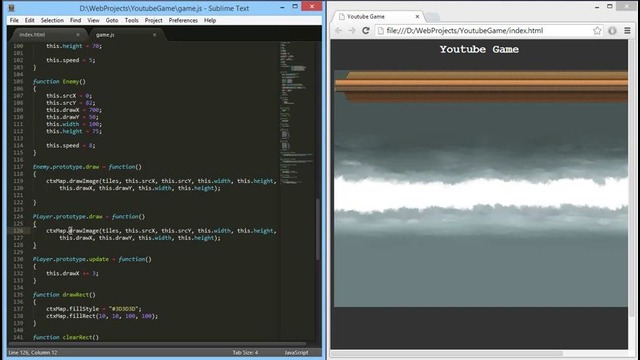The image size is (640, 360).
Task: Click line number 119 in the gutter
Action: pos(18,181)
